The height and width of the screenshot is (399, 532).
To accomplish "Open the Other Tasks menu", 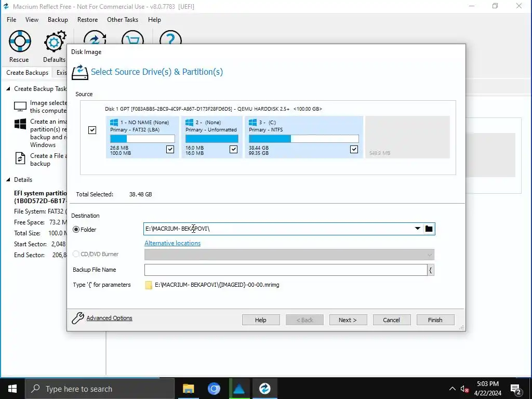I will pyautogui.click(x=123, y=20).
